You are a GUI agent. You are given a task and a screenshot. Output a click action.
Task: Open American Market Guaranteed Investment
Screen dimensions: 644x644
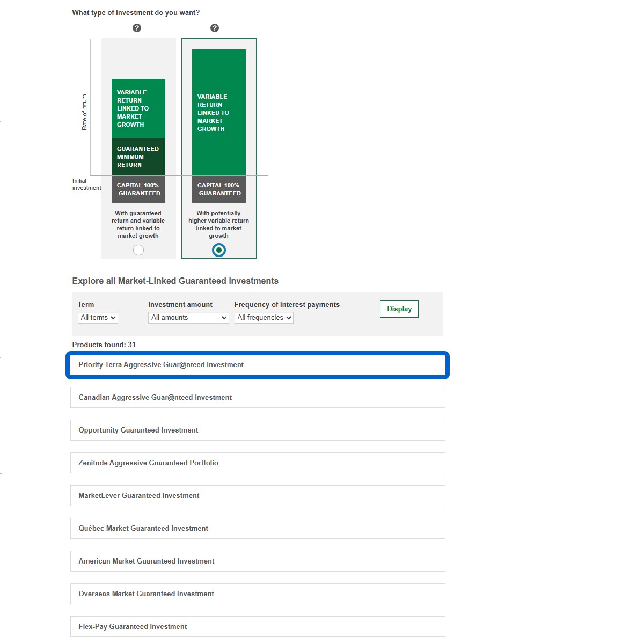(258, 561)
